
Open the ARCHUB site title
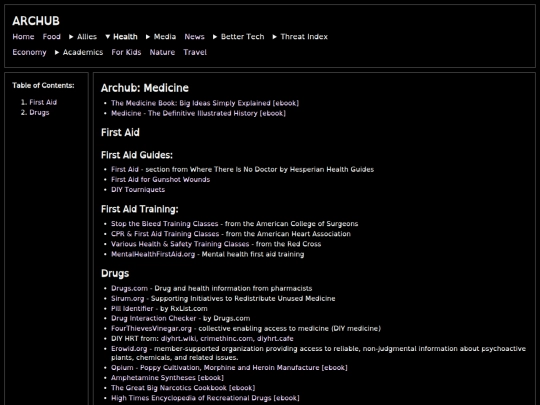36,21
